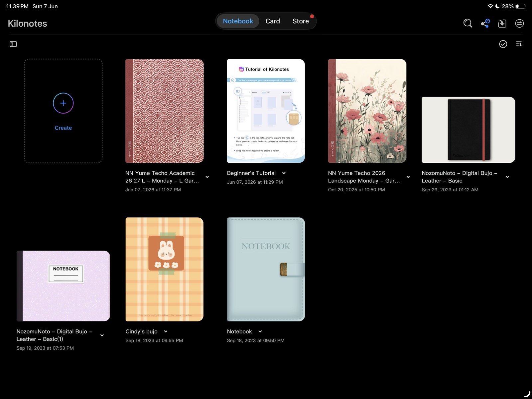The image size is (532, 399).
Task: Tap the Do Not Disturb moon icon
Action: 497,6
